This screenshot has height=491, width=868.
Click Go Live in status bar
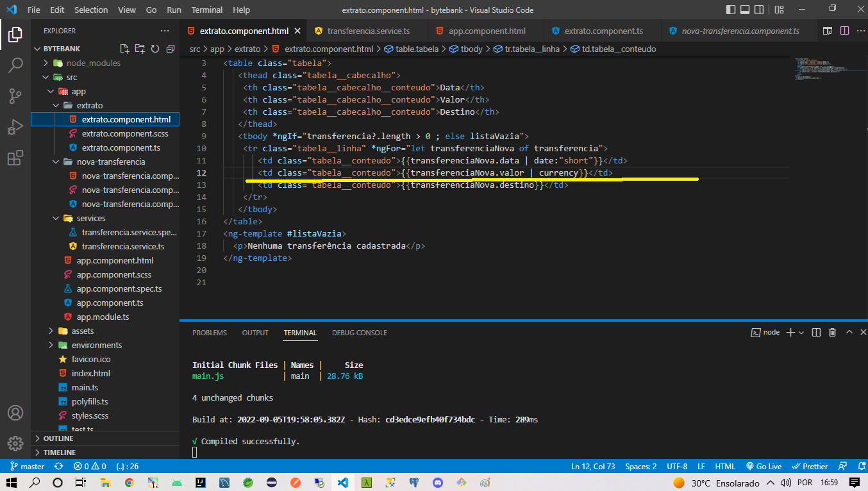pos(763,467)
